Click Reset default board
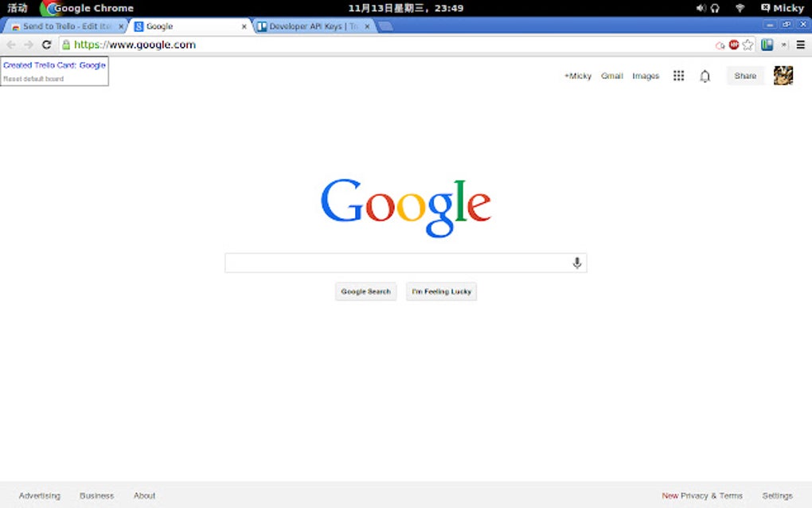This screenshot has width=812, height=508. point(33,79)
